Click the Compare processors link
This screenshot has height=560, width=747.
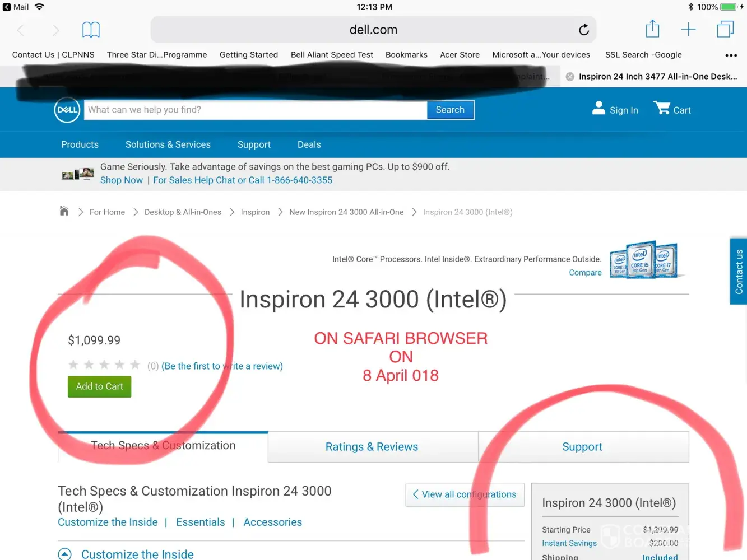tap(585, 273)
